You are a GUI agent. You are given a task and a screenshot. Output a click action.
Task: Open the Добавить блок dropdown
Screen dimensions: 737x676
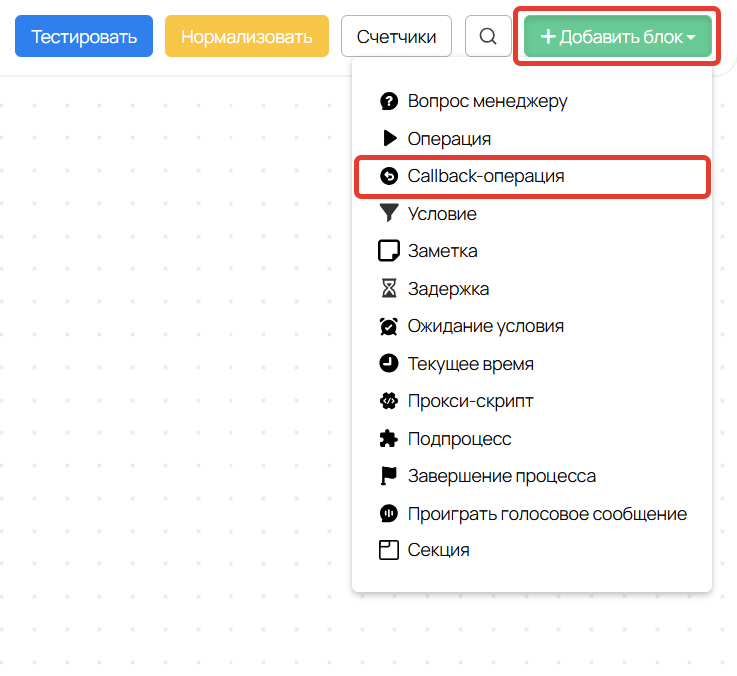pos(618,36)
